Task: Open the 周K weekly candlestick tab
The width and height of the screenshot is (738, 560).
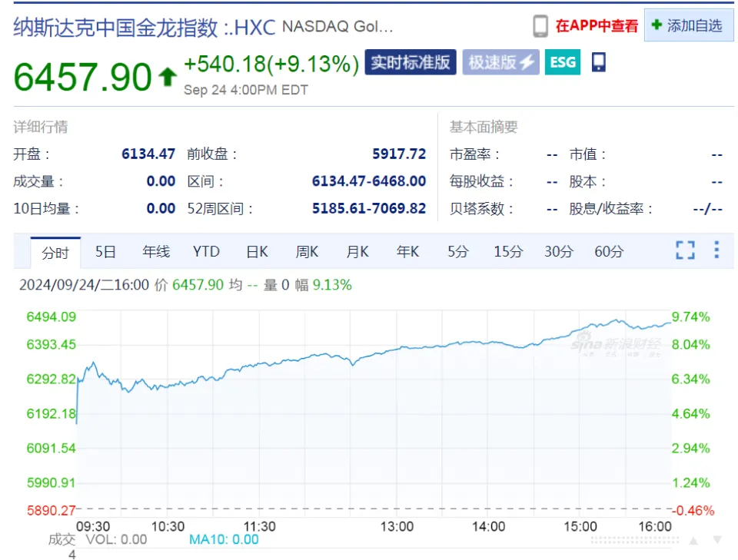Action: pyautogui.click(x=307, y=251)
